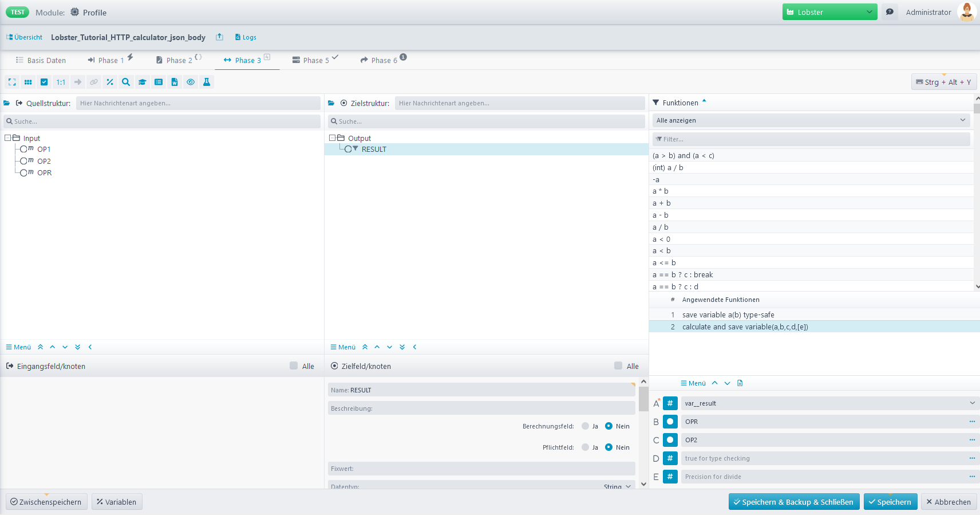980x515 pixels.
Task: Set Berechnungsfeld to Ja
Action: [x=585, y=426]
